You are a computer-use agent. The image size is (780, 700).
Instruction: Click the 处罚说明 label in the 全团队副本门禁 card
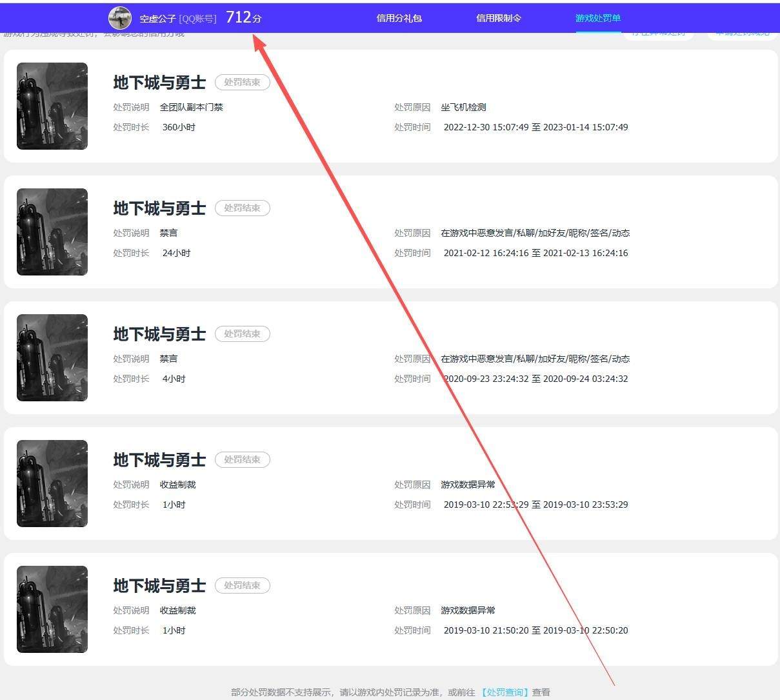pyautogui.click(x=131, y=107)
